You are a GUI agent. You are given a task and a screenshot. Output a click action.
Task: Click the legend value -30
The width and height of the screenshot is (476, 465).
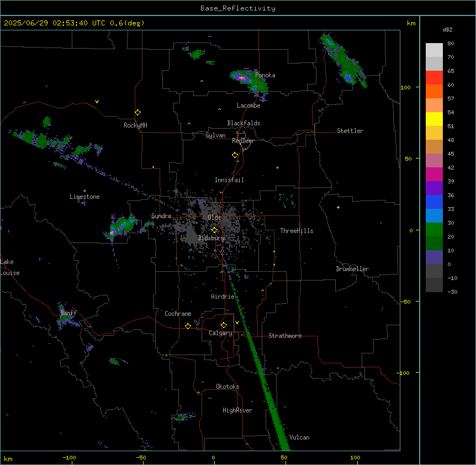[452, 292]
